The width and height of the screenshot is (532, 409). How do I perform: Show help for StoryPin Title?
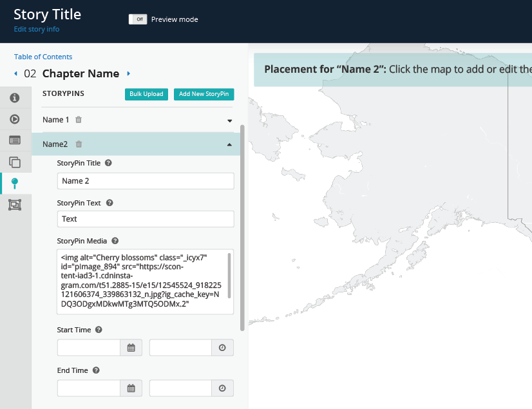[108, 163]
